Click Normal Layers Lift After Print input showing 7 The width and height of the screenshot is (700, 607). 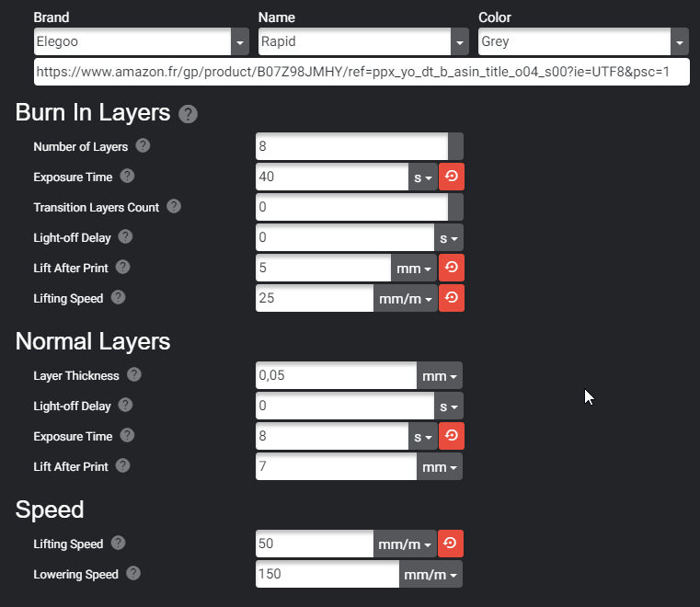point(336,466)
